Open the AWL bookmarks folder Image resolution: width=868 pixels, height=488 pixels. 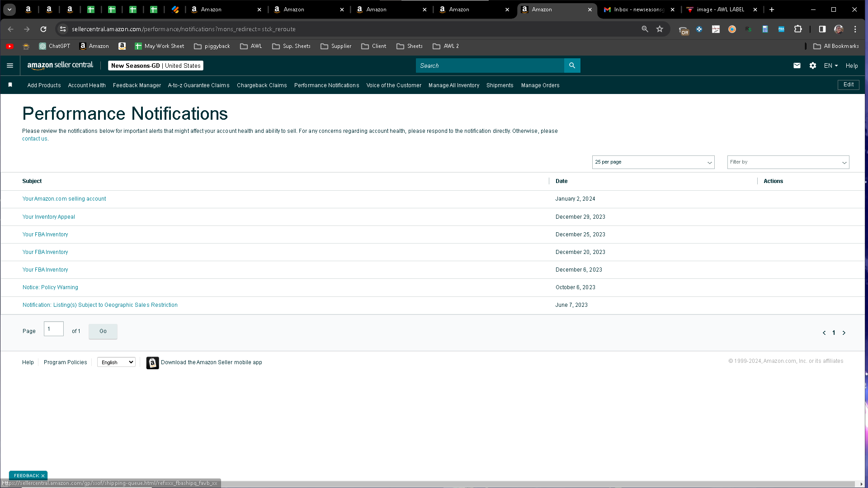[251, 46]
